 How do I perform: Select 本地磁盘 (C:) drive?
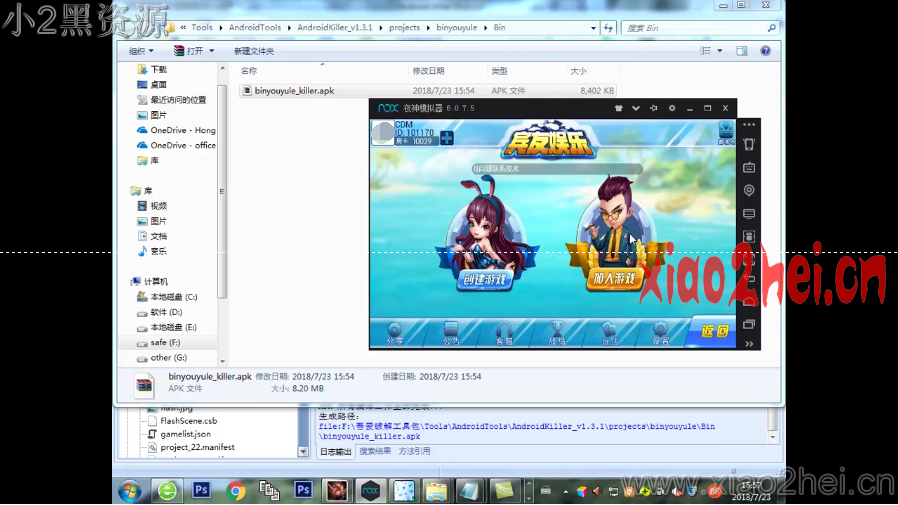tap(174, 297)
